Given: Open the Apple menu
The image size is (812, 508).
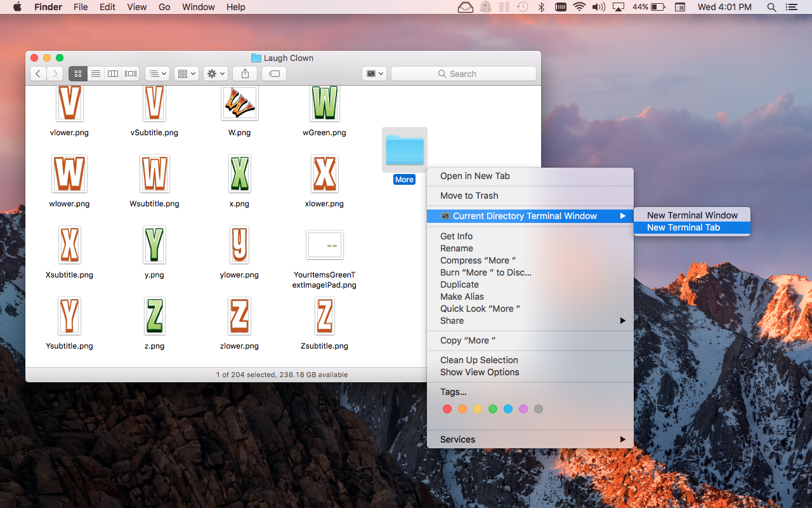Looking at the screenshot, I should click(17, 7).
